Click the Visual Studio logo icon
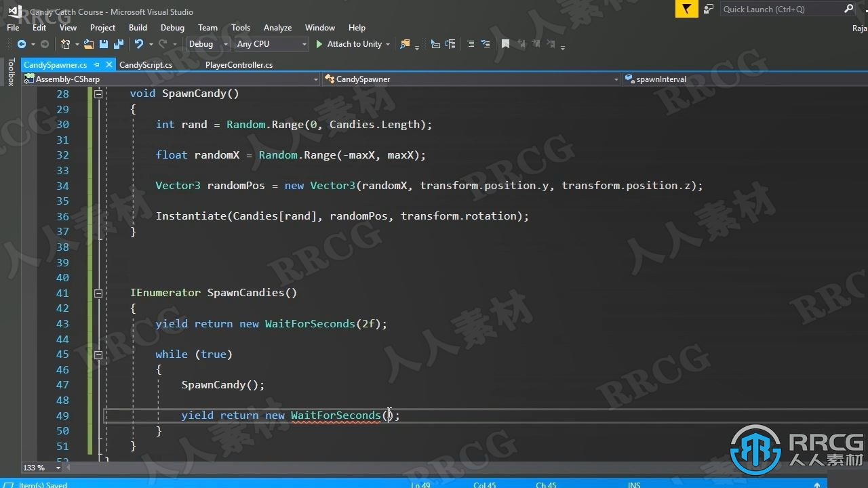Viewport: 868px width, 488px height. click(15, 11)
